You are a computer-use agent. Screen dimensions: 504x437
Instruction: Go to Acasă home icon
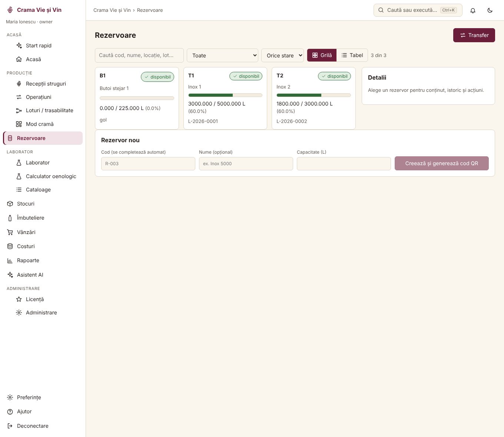tap(19, 59)
